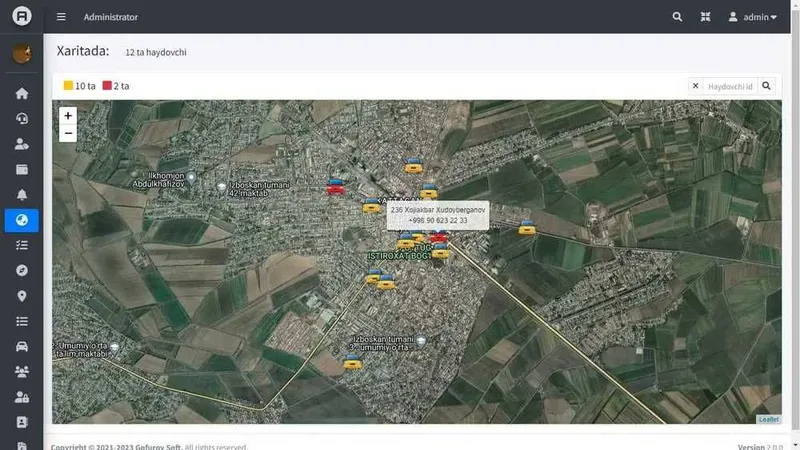Image resolution: width=800 pixels, height=450 pixels.
Task: Click the red taxi marker near the popup
Action: pos(438,236)
